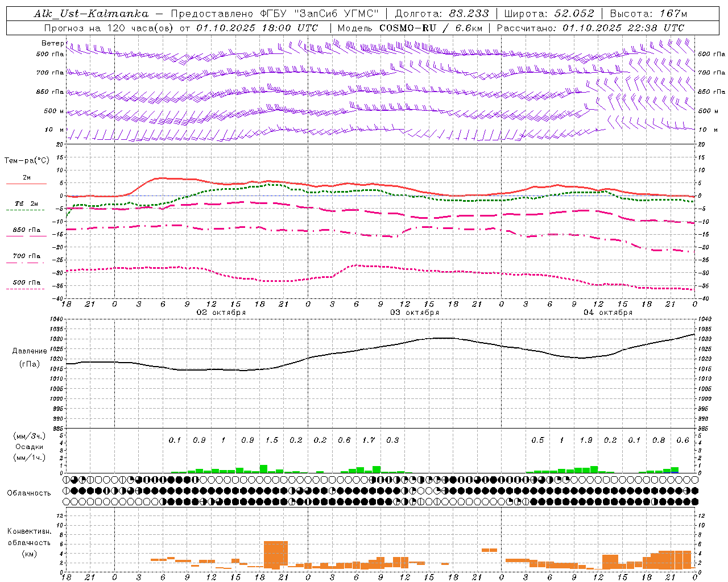Click the 1.5 precipitation value
This screenshot has width=728, height=582.
tap(272, 440)
